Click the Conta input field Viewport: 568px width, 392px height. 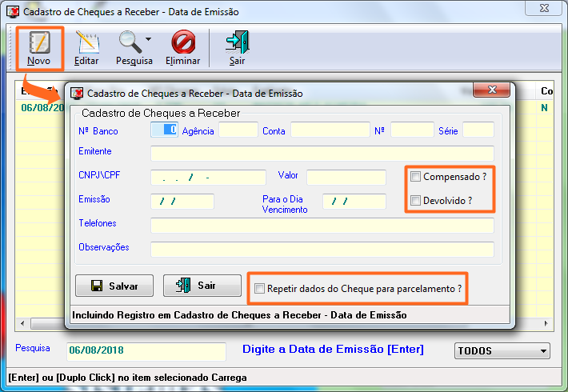tap(330, 130)
